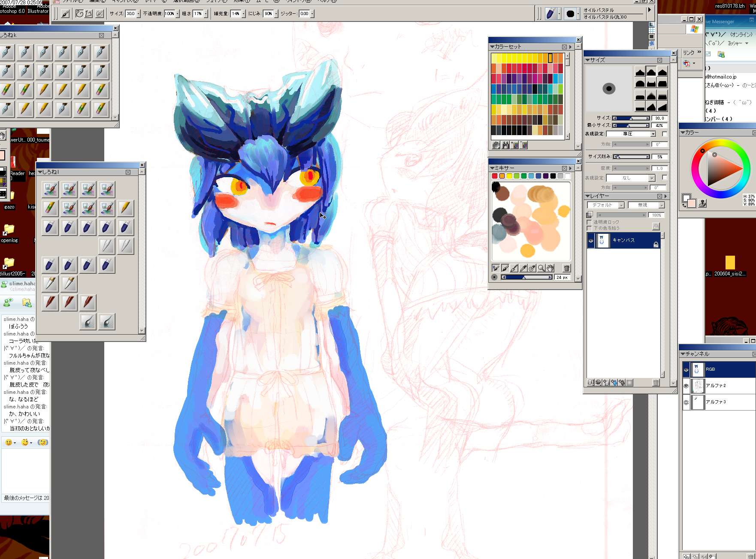
Task: Select the straight line stroke icon
Action: coord(89,14)
